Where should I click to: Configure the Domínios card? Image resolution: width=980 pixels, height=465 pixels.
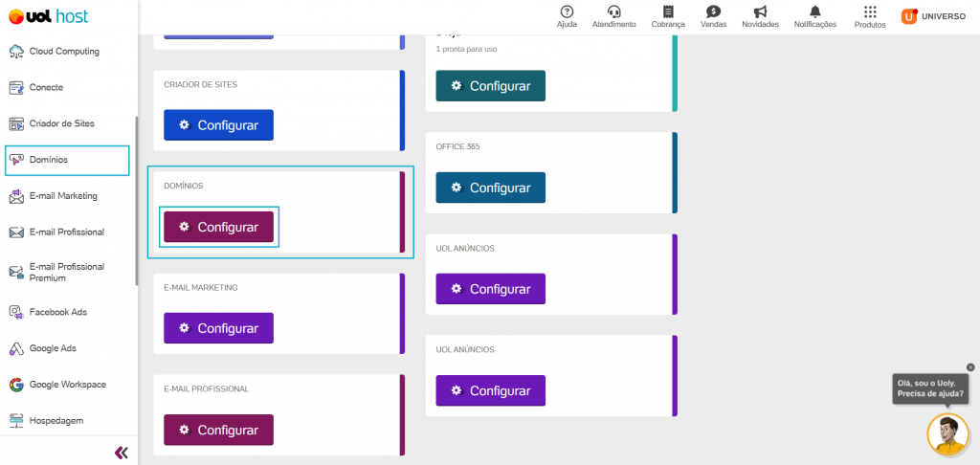pyautogui.click(x=219, y=227)
